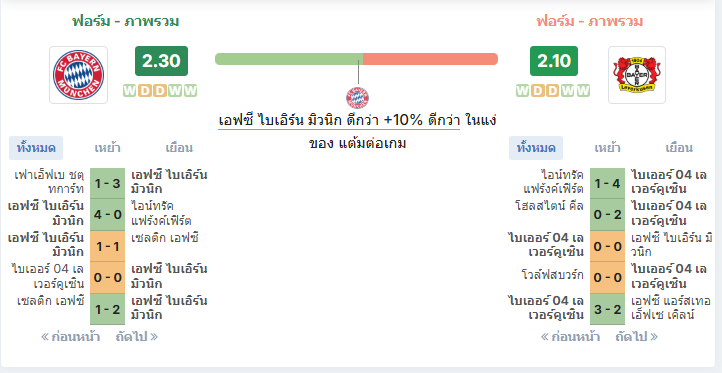Screen dimensions: 722x373
Task: Select Leverkusen's เหย้า tab
Action: [607, 148]
